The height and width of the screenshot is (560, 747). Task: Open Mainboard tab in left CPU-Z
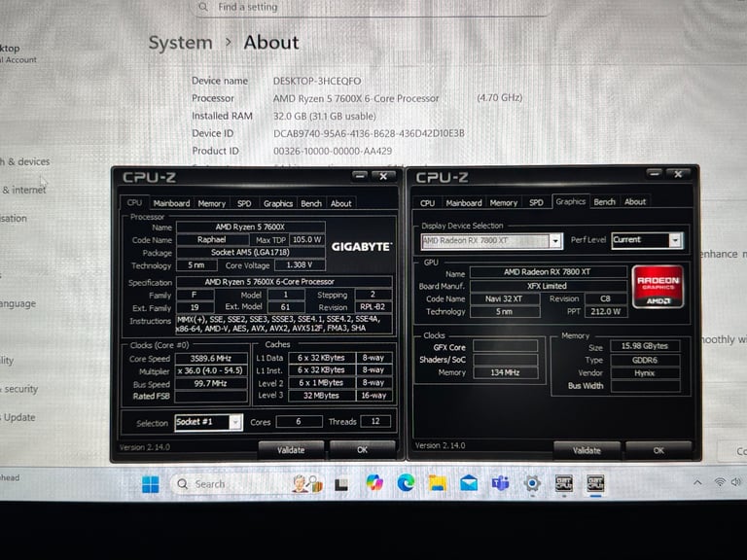tap(171, 203)
